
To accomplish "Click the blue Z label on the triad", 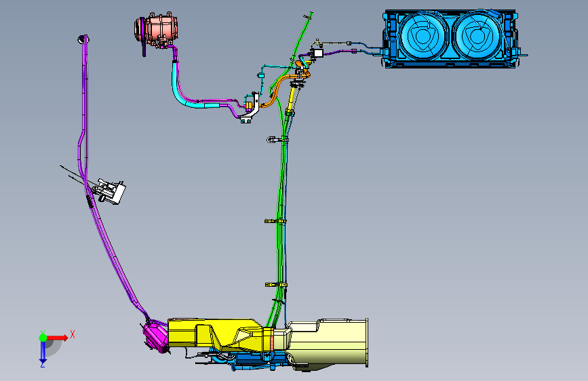I will point(42,365).
